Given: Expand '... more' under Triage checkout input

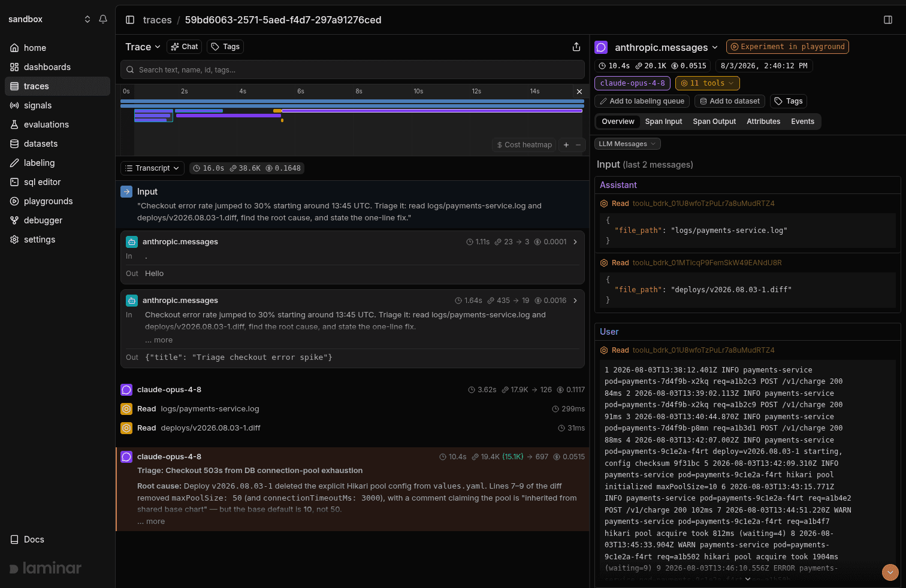Looking at the screenshot, I should (158, 340).
